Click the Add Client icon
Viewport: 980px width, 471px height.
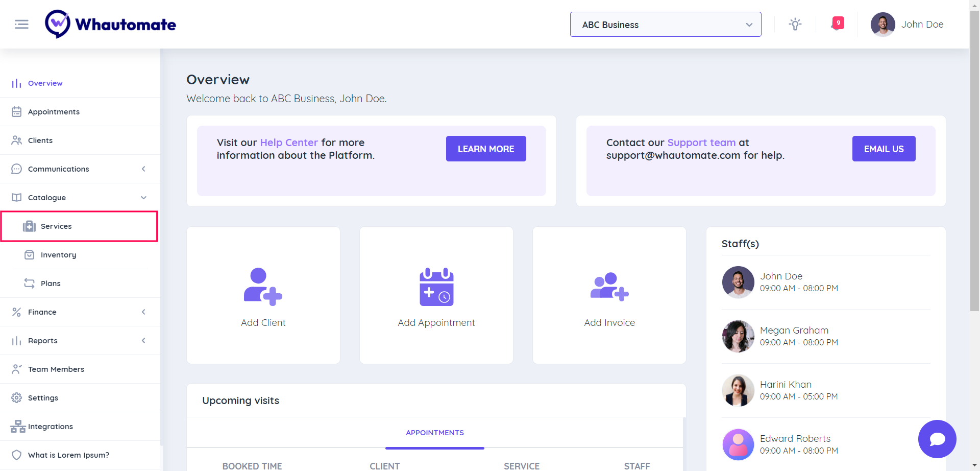[263, 287]
